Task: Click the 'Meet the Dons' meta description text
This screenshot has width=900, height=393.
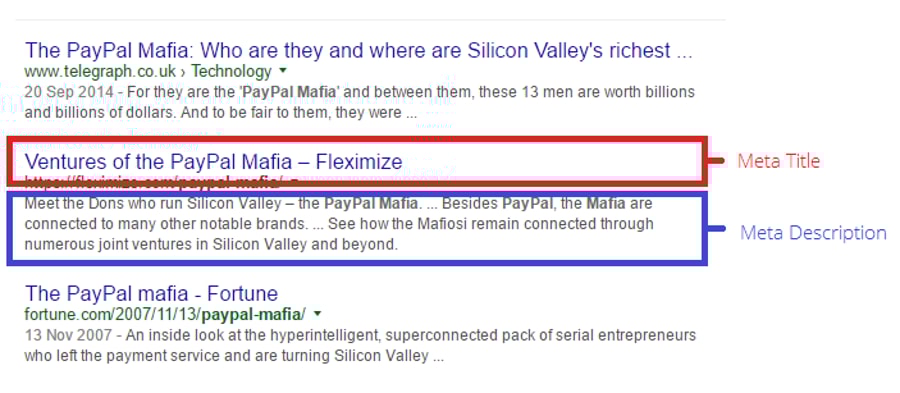Action: click(339, 224)
